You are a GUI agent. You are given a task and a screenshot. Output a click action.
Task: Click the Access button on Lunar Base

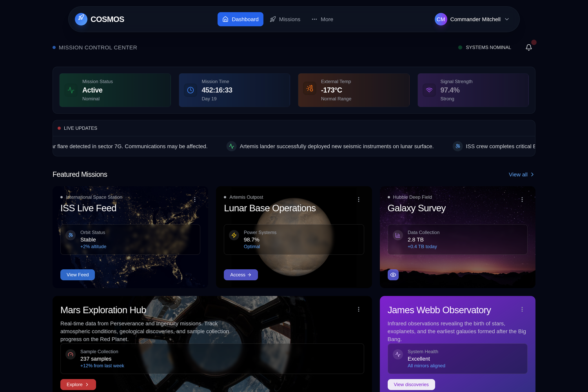click(x=241, y=275)
